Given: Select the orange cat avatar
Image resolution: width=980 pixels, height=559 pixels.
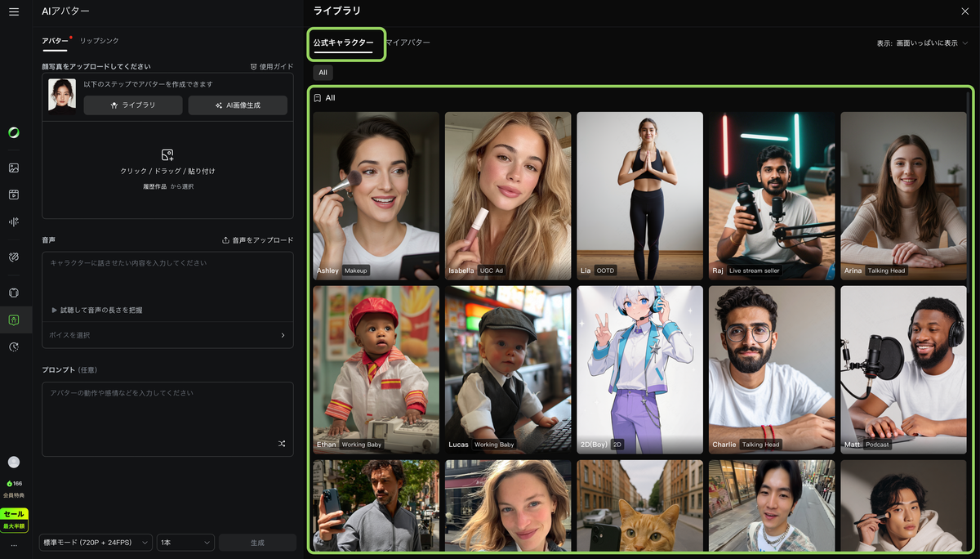Looking at the screenshot, I should tap(639, 505).
